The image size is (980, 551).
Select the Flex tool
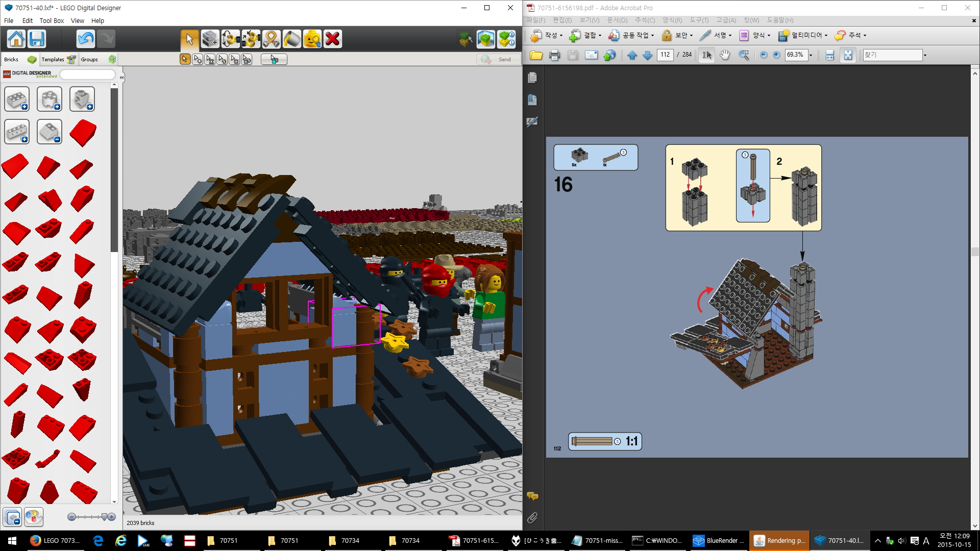[271, 39]
